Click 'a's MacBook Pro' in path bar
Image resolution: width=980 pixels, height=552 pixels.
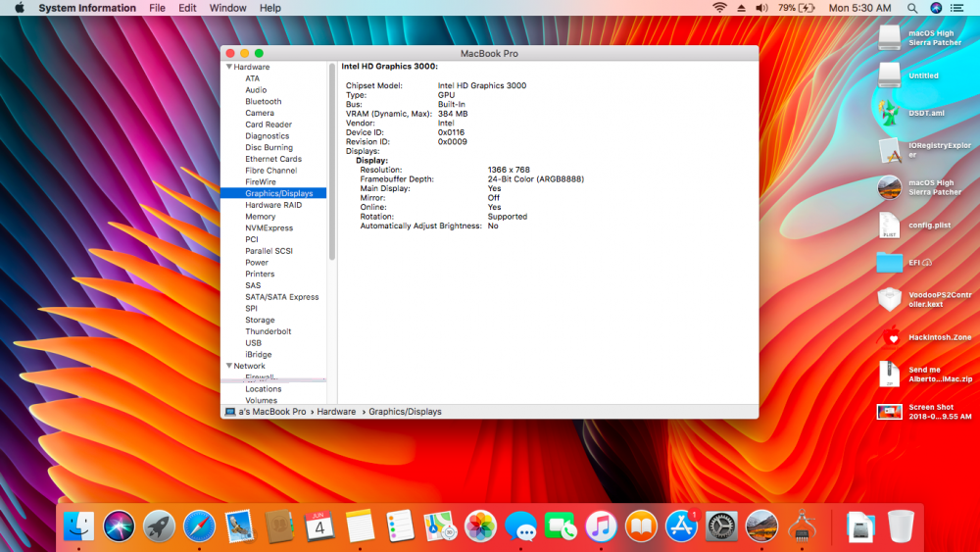(x=271, y=412)
